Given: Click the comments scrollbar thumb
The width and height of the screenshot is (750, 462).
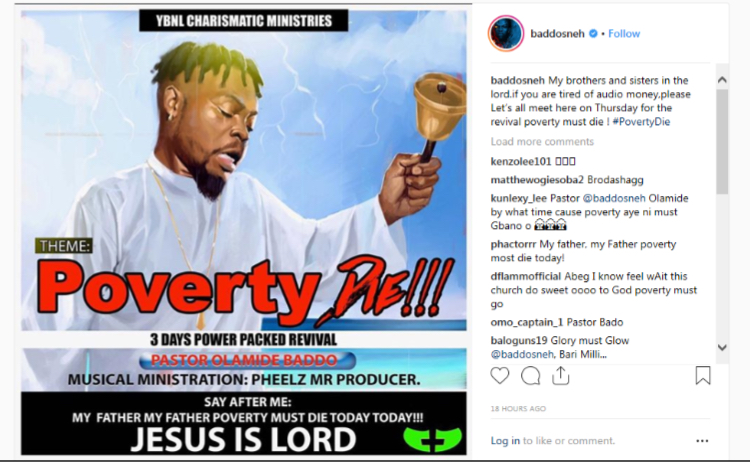Looking at the screenshot, I should pos(722,141).
